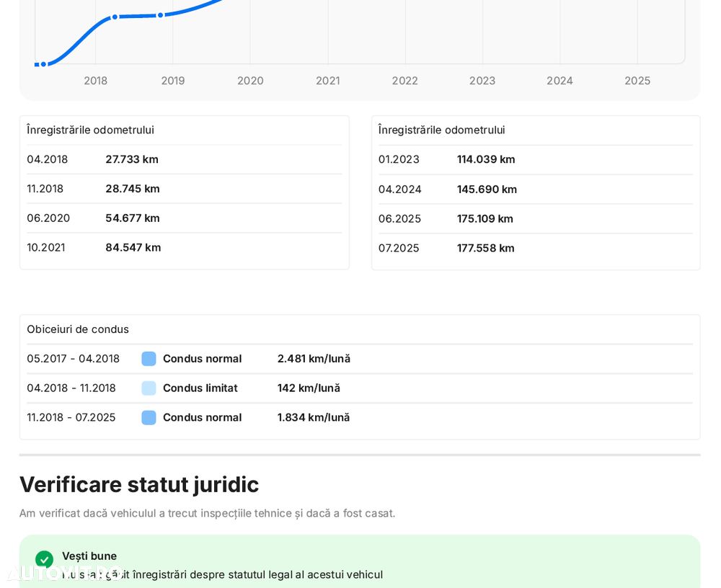Click the first data point on the mileage chart

tap(43, 64)
